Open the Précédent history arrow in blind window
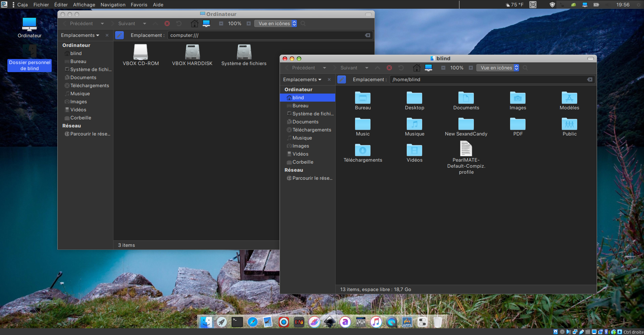The height and width of the screenshot is (335, 644). tap(325, 68)
